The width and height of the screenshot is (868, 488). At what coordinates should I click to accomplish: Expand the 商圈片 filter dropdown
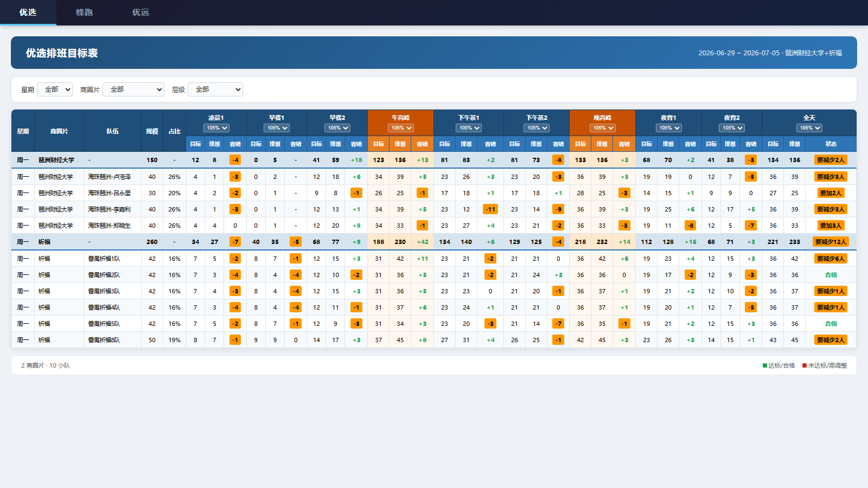coord(133,89)
